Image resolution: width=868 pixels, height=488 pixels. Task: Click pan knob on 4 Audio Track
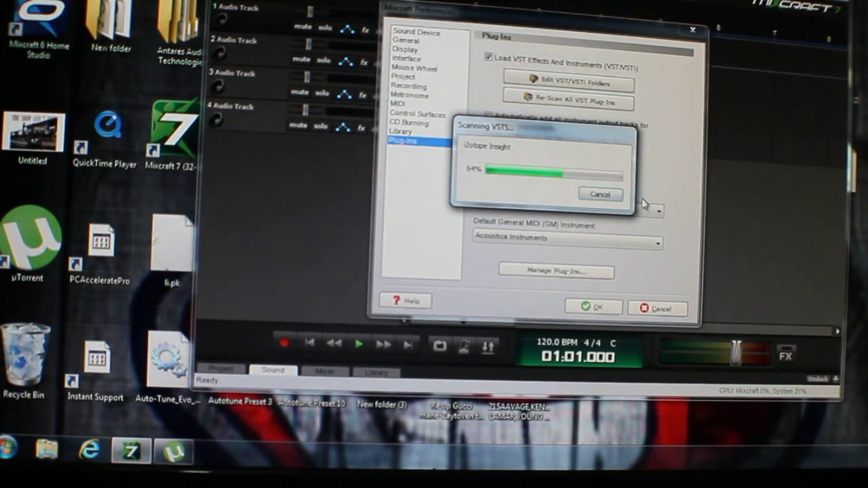click(x=215, y=119)
